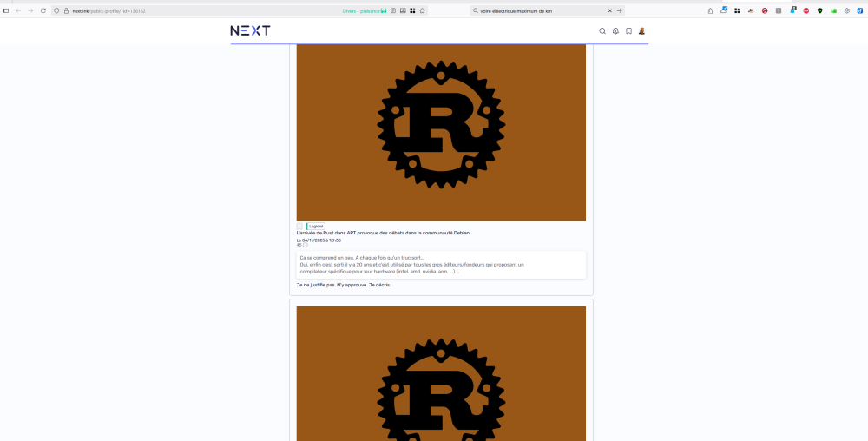The width and height of the screenshot is (868, 441).
Task: Open the browser extensions settings gear
Action: 847,10
